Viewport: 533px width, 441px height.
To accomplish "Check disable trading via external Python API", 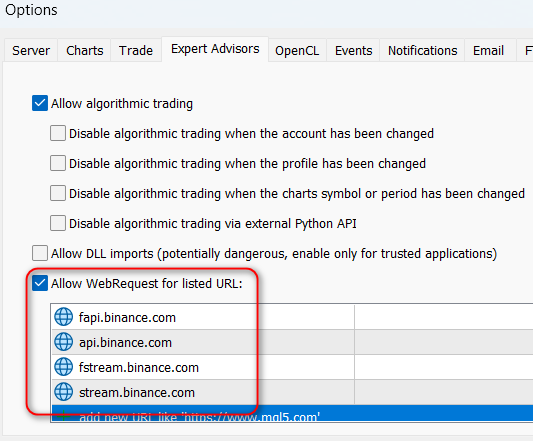I will pos(58,223).
